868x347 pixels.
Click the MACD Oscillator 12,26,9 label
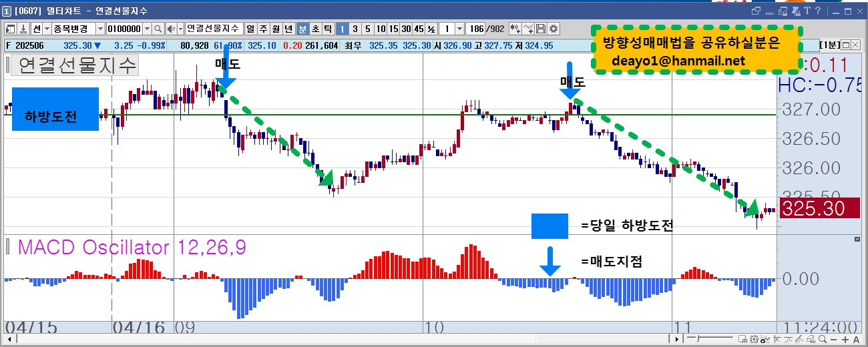(x=132, y=248)
